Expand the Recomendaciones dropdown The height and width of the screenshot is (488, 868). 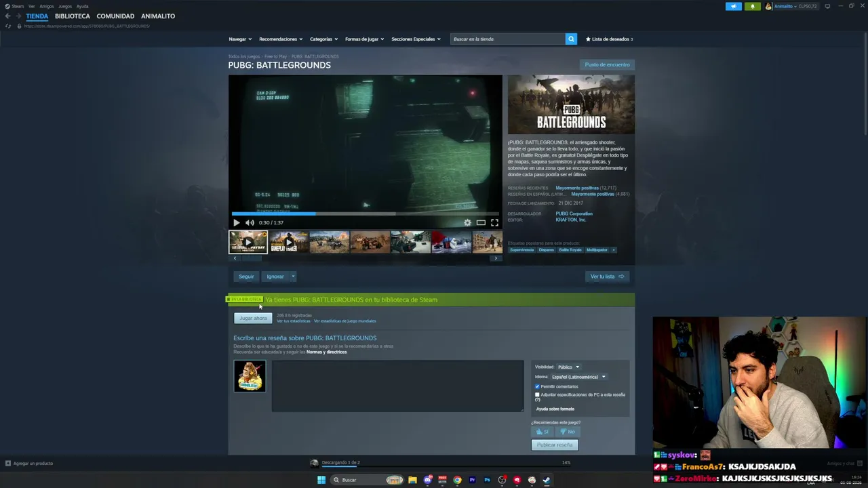point(281,39)
